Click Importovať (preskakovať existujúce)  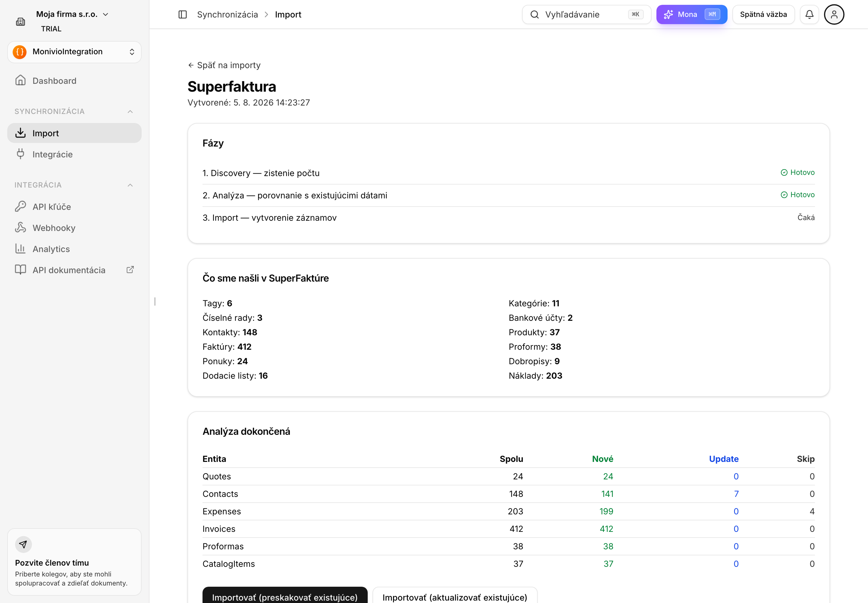pos(285,595)
